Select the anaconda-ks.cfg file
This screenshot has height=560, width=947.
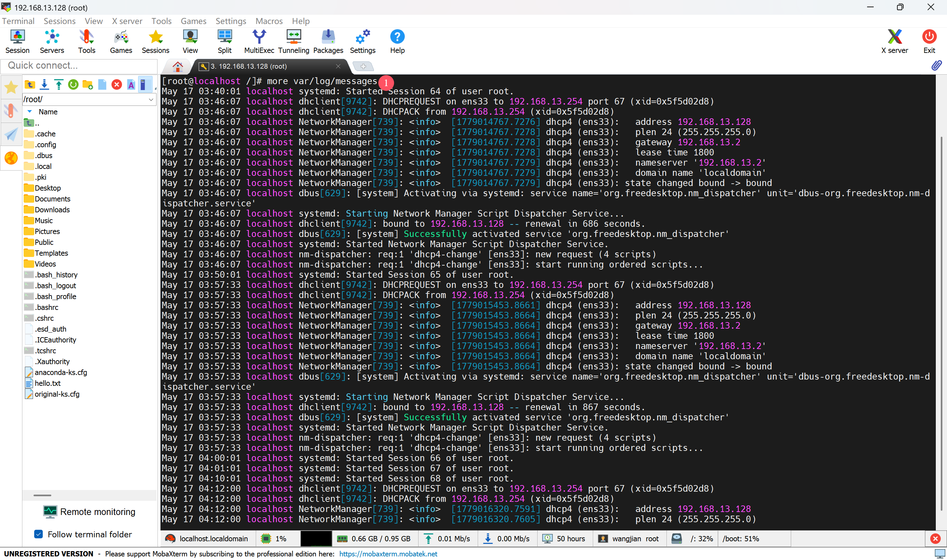coord(56,372)
